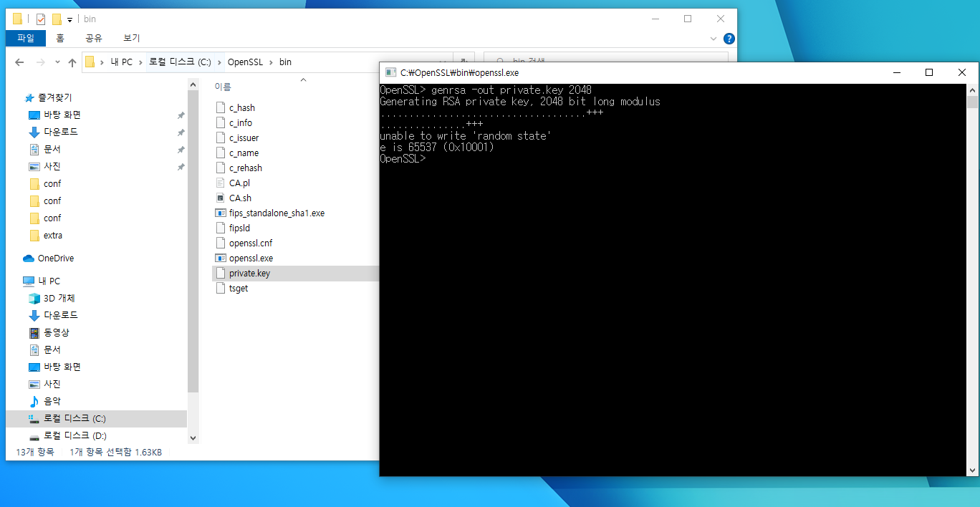The width and height of the screenshot is (980, 507).
Task: Click the fips_standalone_sha1.exe application icon
Action: pos(221,213)
